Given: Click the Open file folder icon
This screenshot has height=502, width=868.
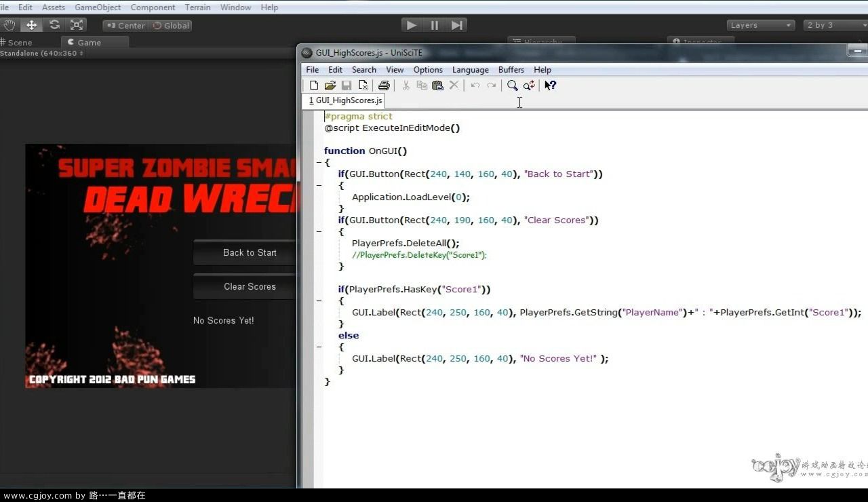Looking at the screenshot, I should [330, 85].
